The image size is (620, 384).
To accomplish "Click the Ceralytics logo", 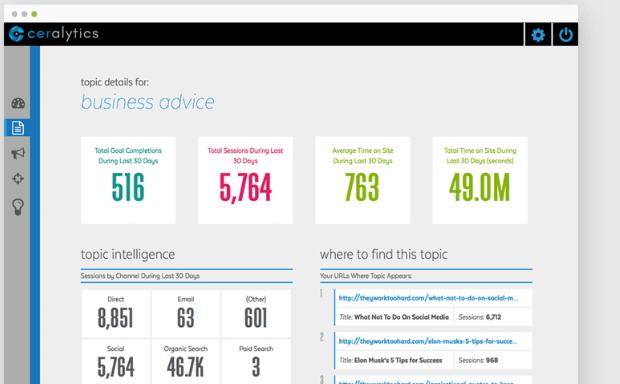I will (54, 34).
